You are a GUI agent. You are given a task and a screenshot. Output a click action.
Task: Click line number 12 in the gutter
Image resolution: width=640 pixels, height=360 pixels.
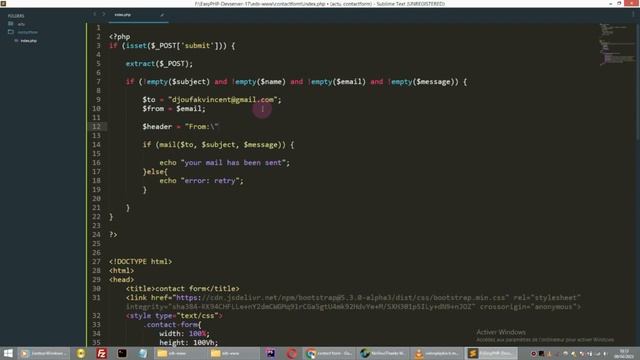(96, 127)
